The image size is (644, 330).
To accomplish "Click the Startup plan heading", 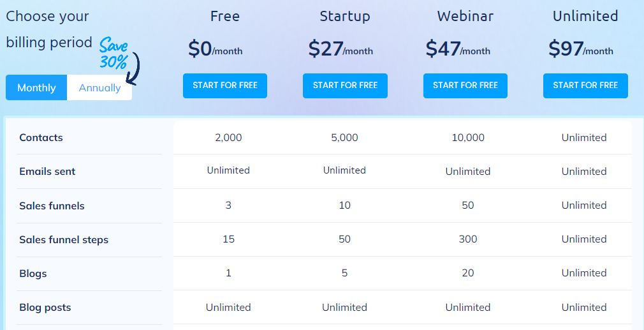I will pos(345,17).
